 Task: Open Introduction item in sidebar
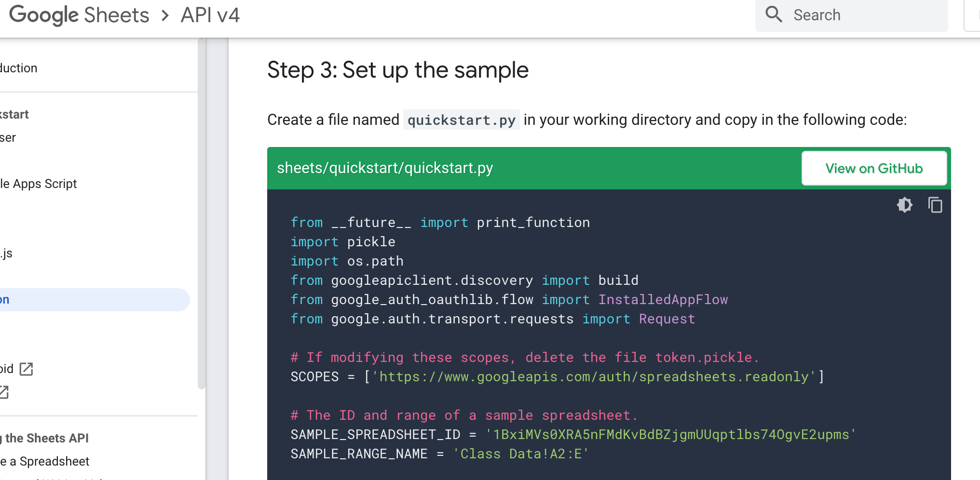click(18, 68)
